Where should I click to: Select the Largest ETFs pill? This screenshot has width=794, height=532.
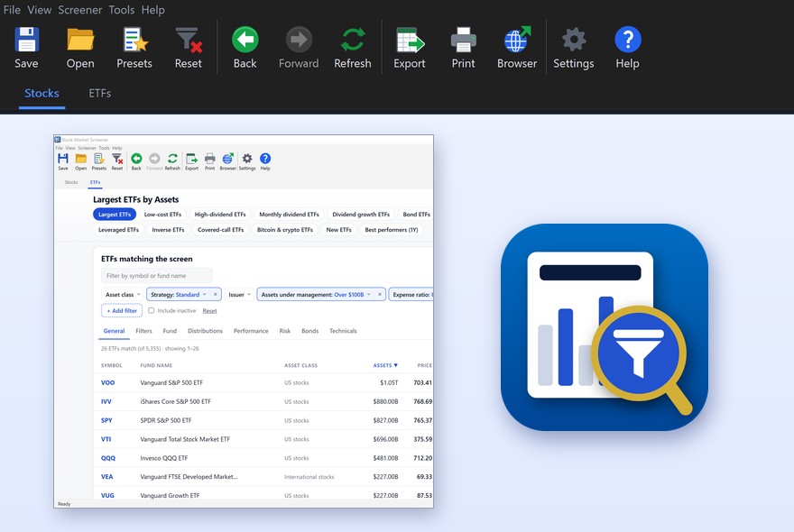click(115, 215)
